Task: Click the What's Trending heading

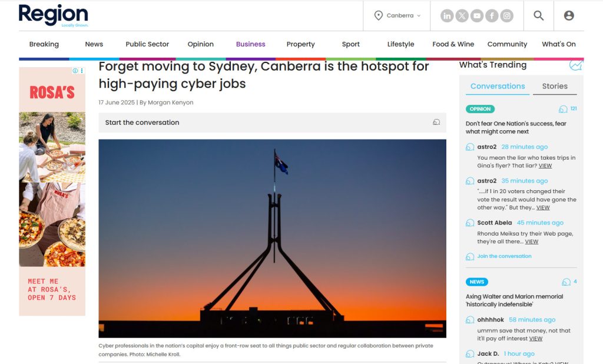Action: (493, 65)
